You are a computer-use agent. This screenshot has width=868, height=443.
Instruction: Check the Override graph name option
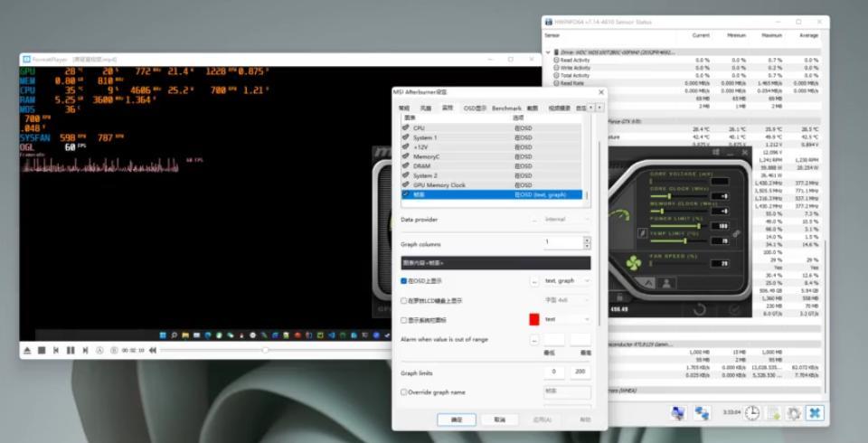coord(404,392)
